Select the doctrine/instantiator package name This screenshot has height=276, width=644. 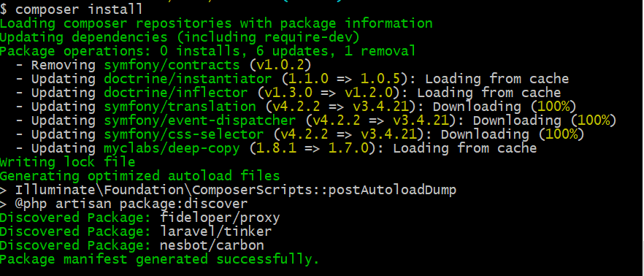coord(188,79)
